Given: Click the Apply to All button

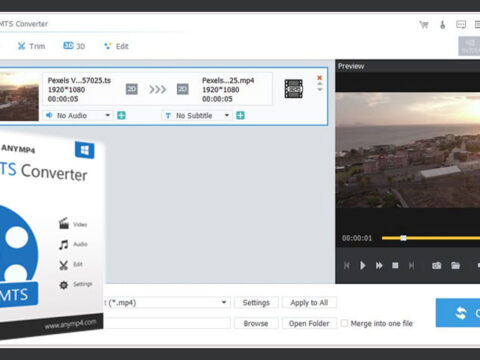Looking at the screenshot, I should click(x=309, y=303).
